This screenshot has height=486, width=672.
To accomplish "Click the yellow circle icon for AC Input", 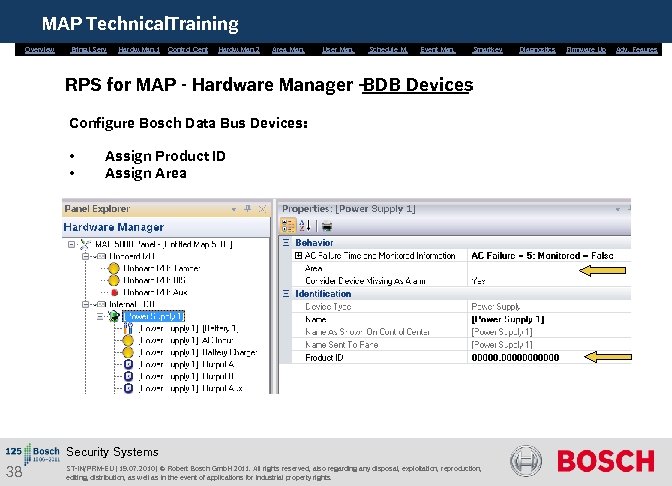I will click(128, 341).
